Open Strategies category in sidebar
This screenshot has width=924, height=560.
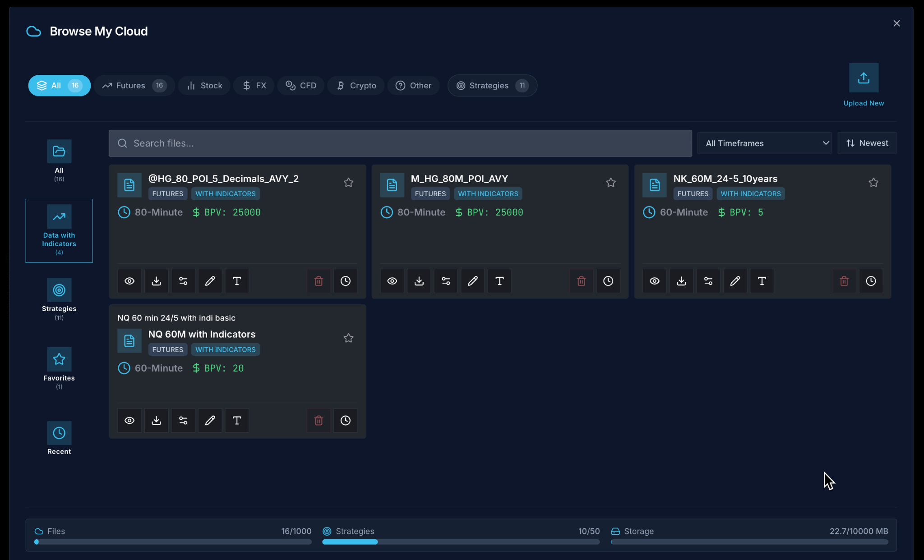point(59,299)
